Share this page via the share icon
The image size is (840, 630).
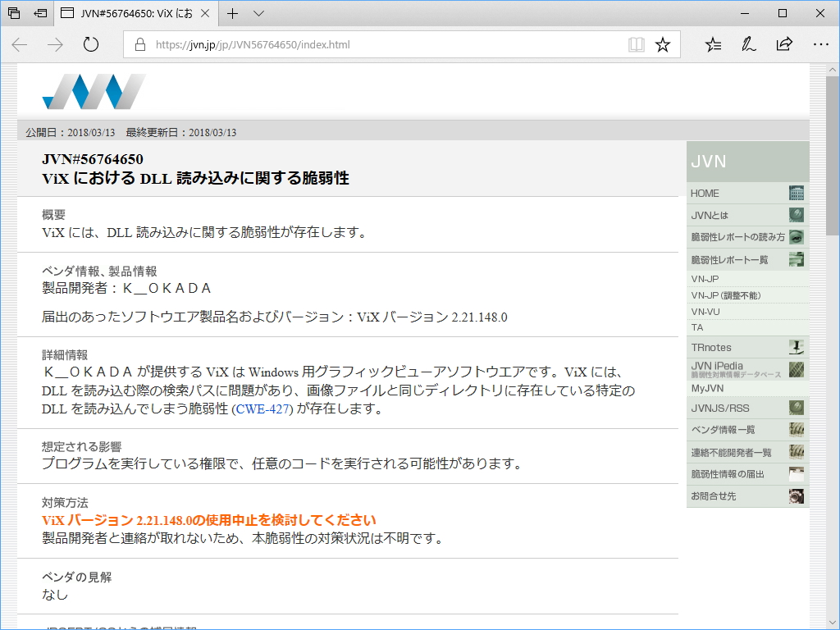(x=784, y=45)
